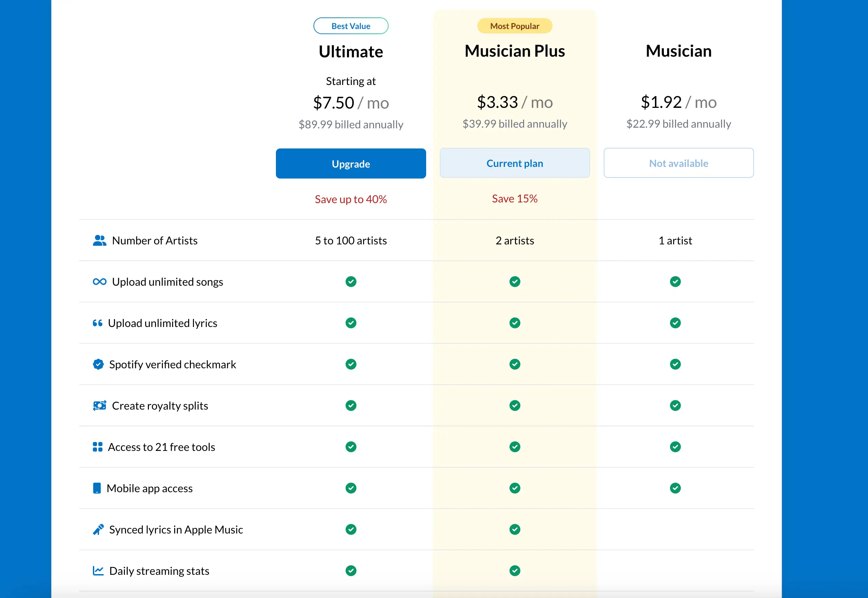Click the mobile phone icon

(x=97, y=488)
